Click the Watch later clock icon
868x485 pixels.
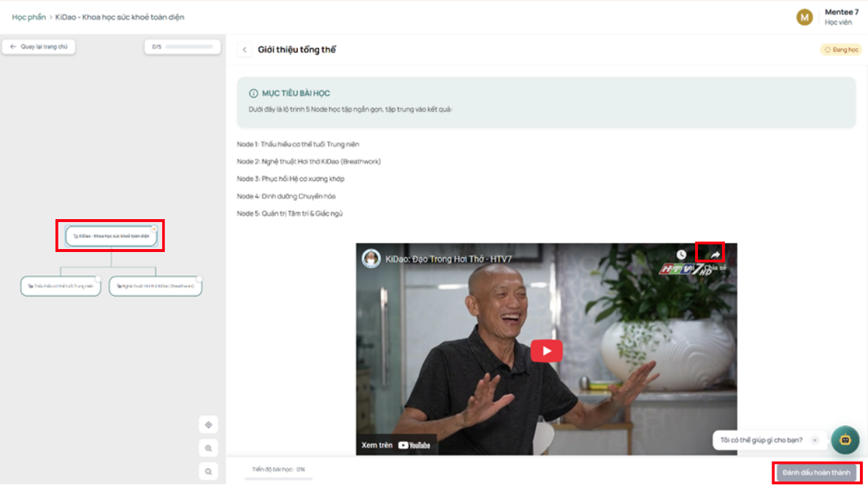[x=681, y=255]
